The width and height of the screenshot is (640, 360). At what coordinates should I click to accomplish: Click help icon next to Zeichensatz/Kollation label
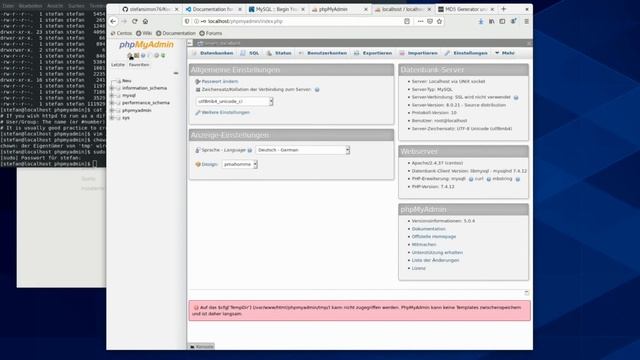(x=317, y=89)
